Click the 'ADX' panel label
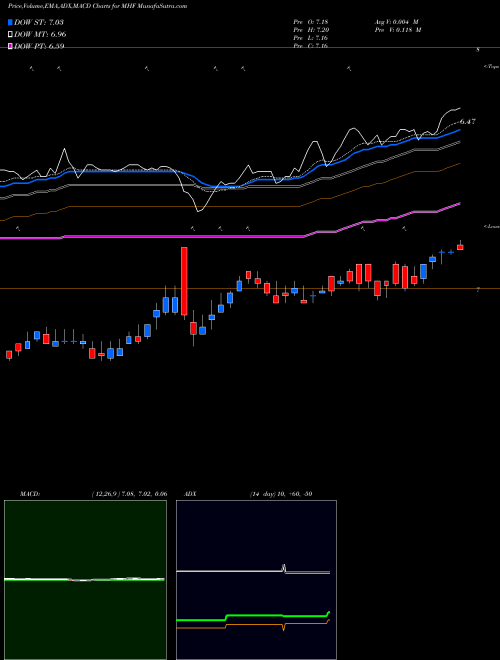 [x=191, y=494]
